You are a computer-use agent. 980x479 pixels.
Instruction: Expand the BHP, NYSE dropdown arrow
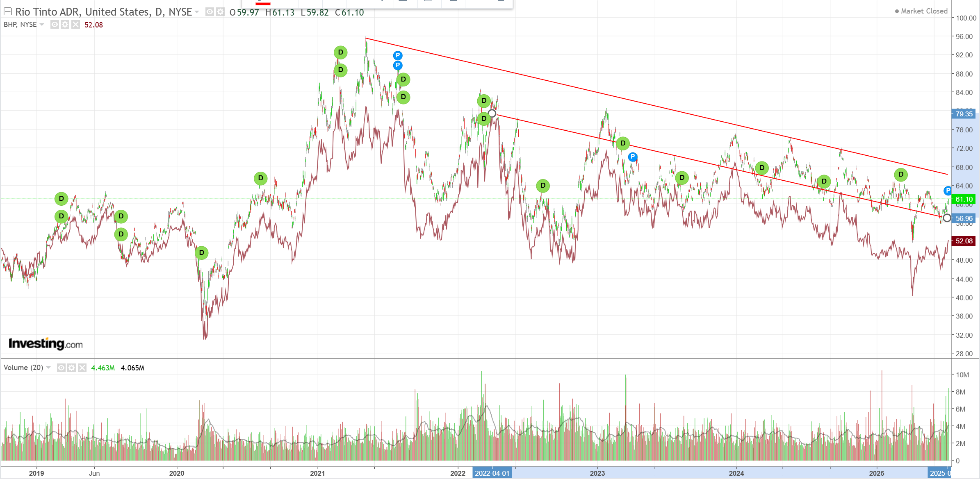pos(42,25)
